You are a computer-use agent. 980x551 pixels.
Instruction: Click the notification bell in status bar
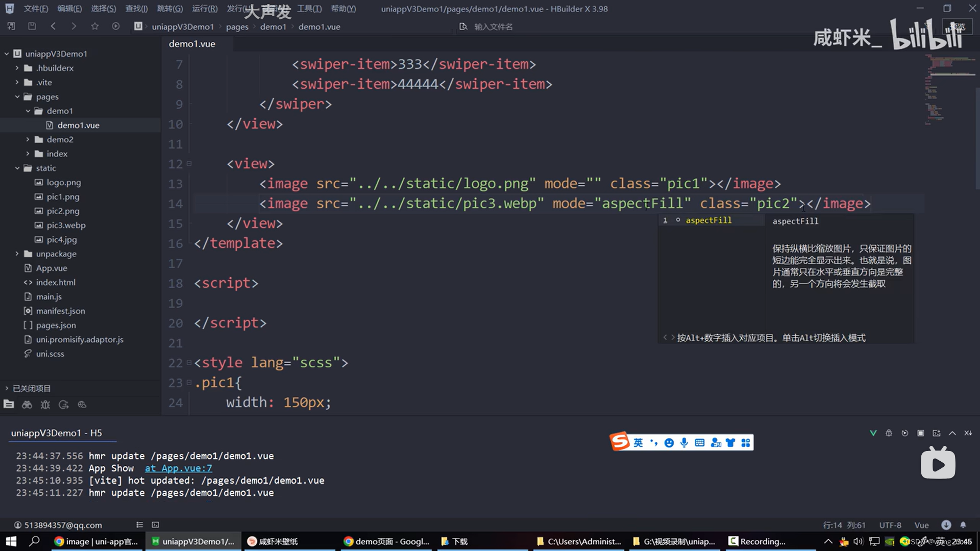coord(963,524)
